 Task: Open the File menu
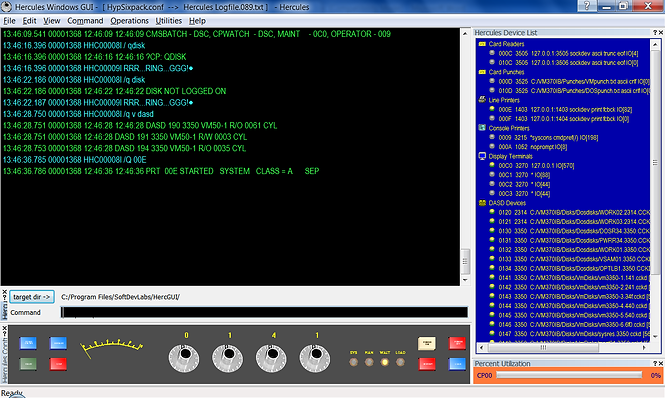(x=9, y=21)
